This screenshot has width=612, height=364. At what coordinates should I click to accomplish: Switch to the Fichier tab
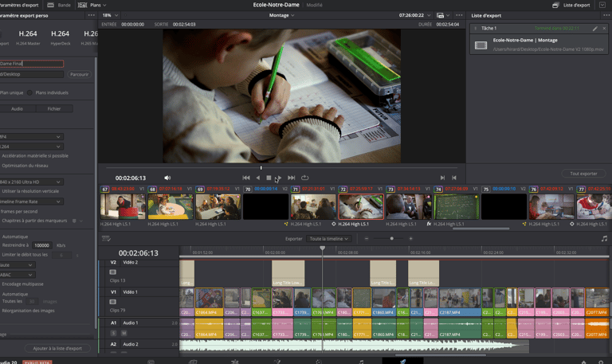point(54,109)
